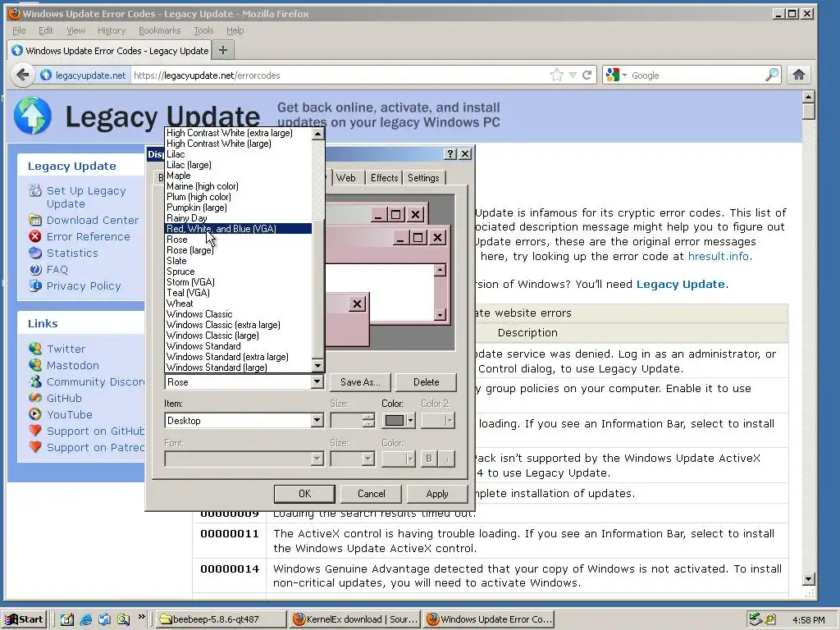Image resolution: width=840 pixels, height=630 pixels.
Task: Click the Save As... button
Action: (x=360, y=382)
